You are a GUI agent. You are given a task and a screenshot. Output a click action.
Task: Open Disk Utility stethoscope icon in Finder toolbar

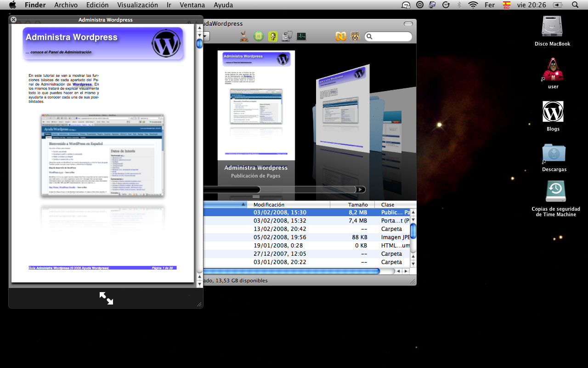(x=287, y=36)
